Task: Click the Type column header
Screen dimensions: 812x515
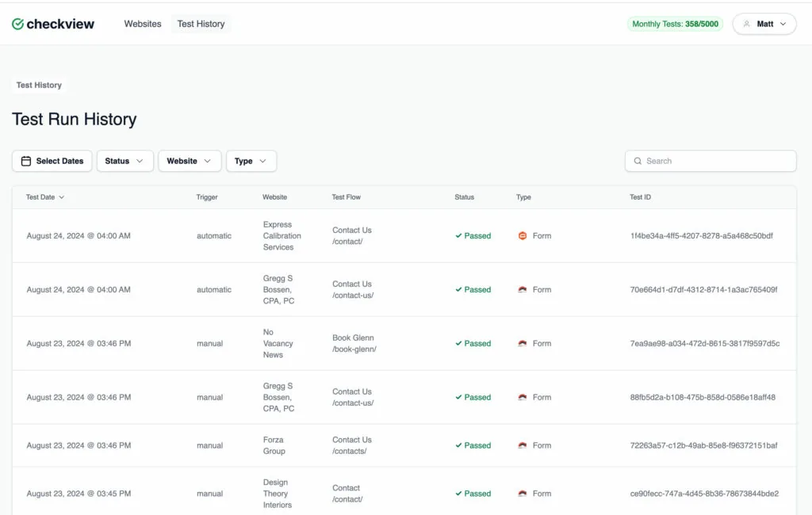Action: [523, 197]
